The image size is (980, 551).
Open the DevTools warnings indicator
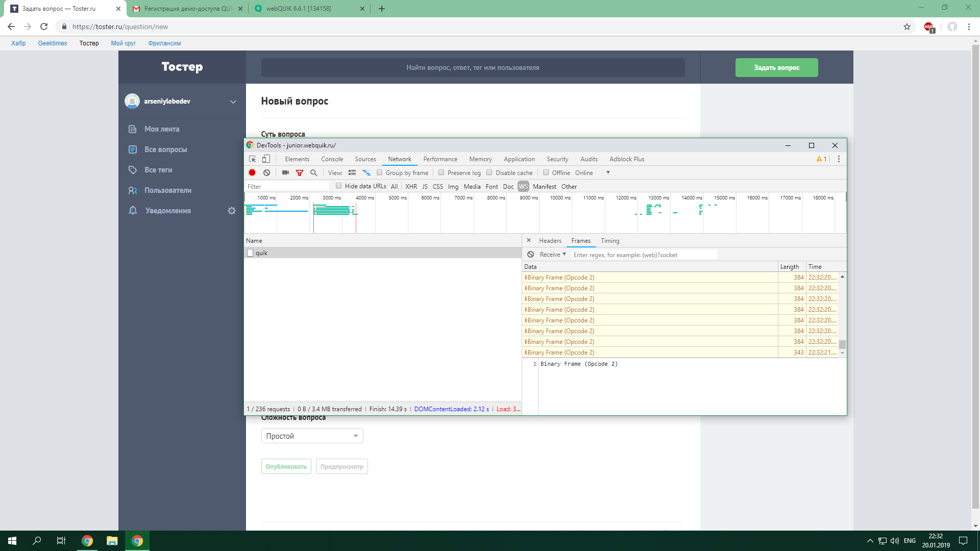(x=821, y=159)
